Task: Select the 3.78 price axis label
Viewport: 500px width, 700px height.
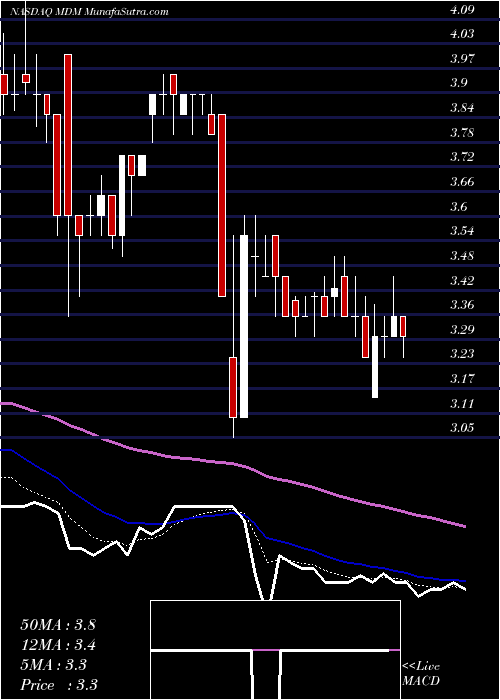Action: point(461,133)
